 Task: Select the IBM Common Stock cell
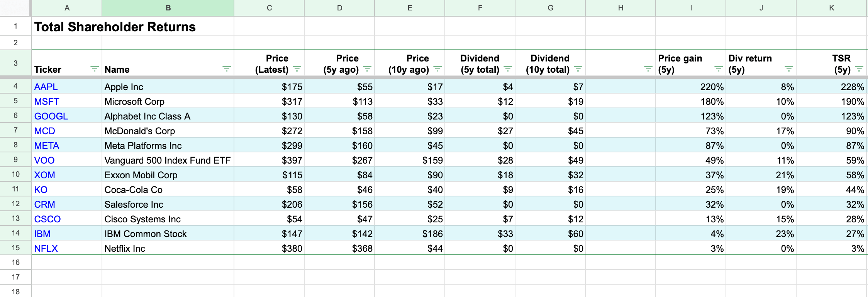click(168, 234)
